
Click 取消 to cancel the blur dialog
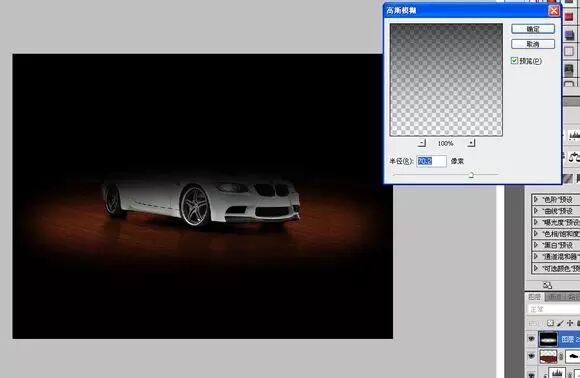[533, 44]
